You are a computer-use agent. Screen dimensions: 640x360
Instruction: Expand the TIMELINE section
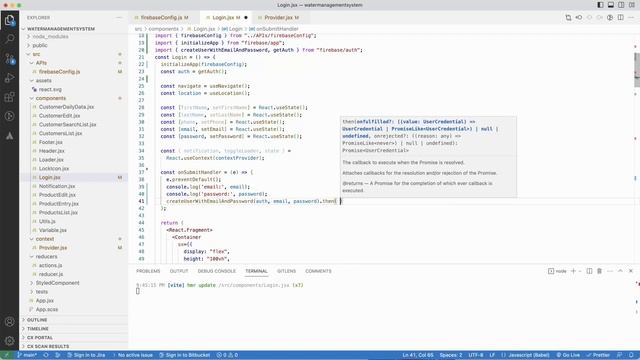38,329
